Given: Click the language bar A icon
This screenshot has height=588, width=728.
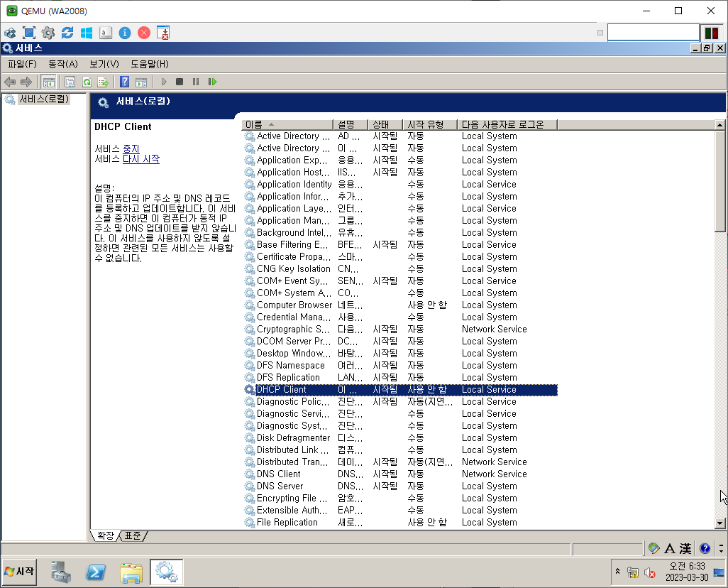Looking at the screenshot, I should [670, 549].
